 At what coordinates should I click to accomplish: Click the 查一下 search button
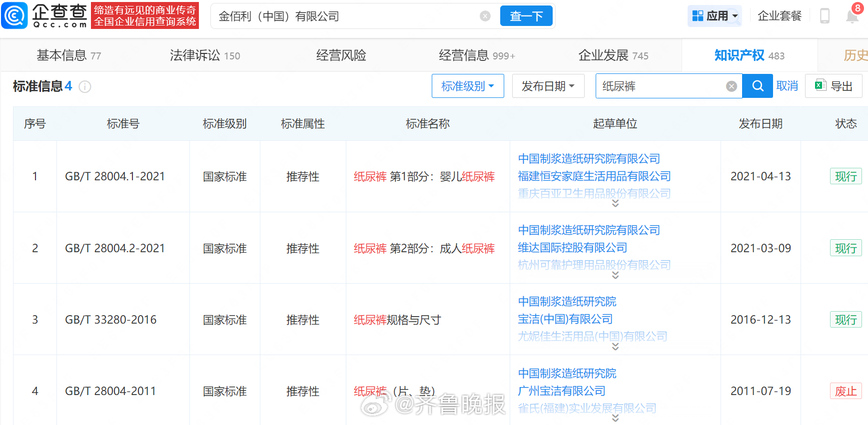(526, 16)
